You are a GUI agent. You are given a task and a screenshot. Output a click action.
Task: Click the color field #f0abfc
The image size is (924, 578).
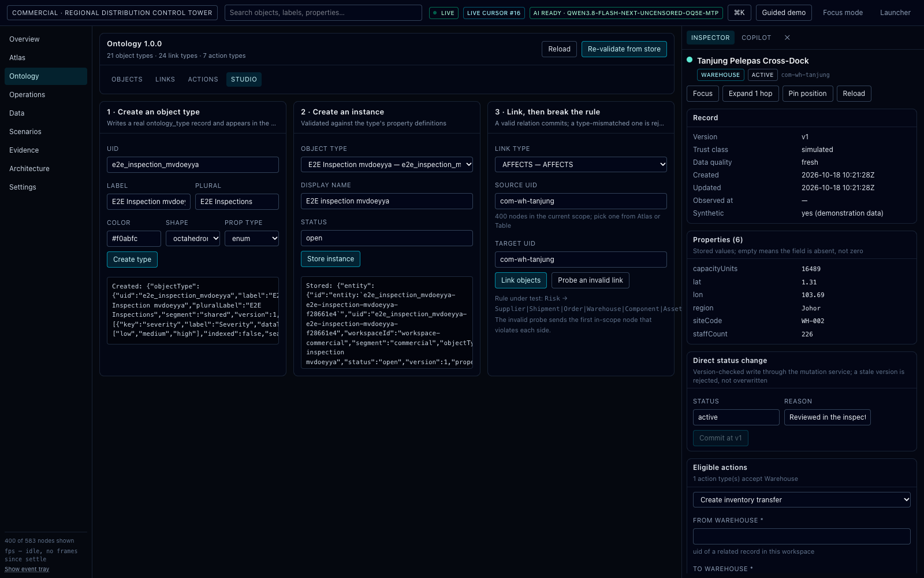[134, 239]
